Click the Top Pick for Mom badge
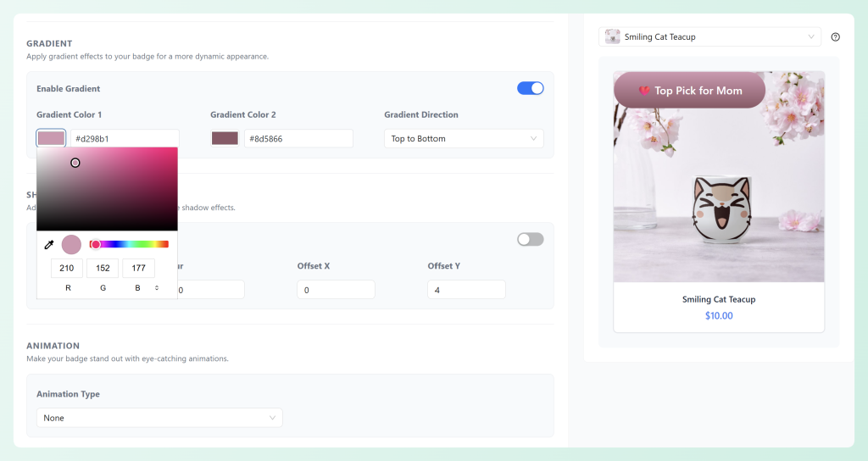Viewport: 868px width, 461px height. (x=690, y=90)
